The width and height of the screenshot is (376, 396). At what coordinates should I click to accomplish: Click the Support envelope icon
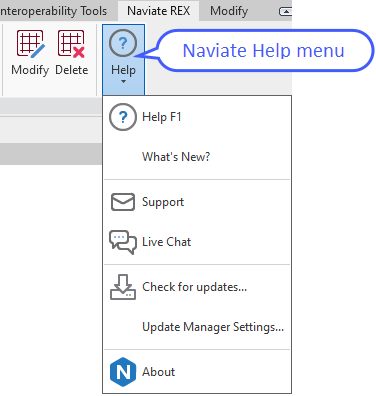pyautogui.click(x=123, y=202)
